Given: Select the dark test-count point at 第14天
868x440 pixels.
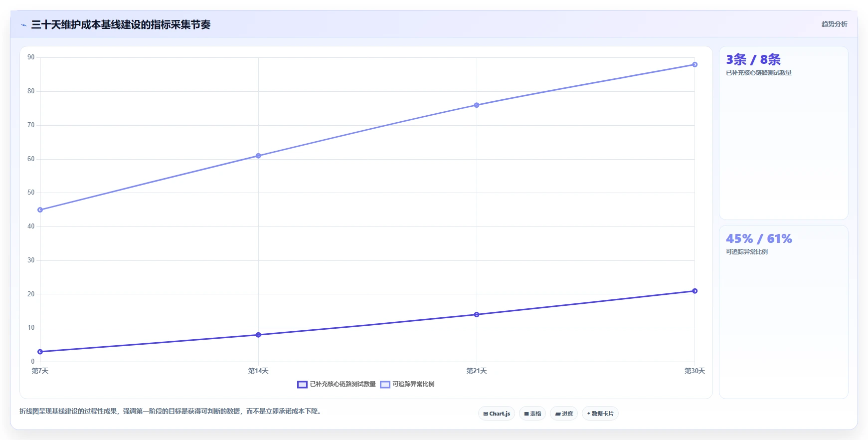Looking at the screenshot, I should coord(258,335).
